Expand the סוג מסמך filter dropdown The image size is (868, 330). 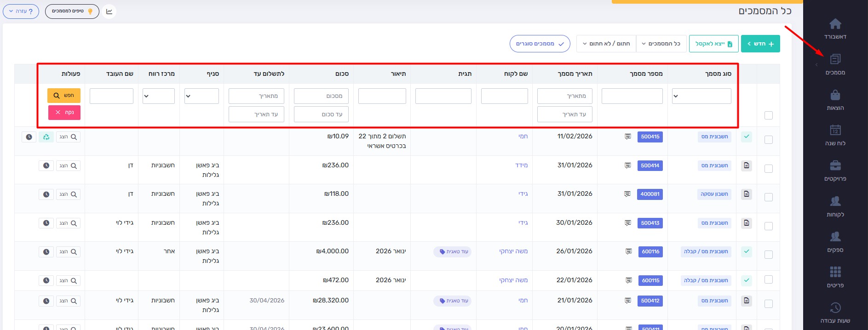coord(701,96)
